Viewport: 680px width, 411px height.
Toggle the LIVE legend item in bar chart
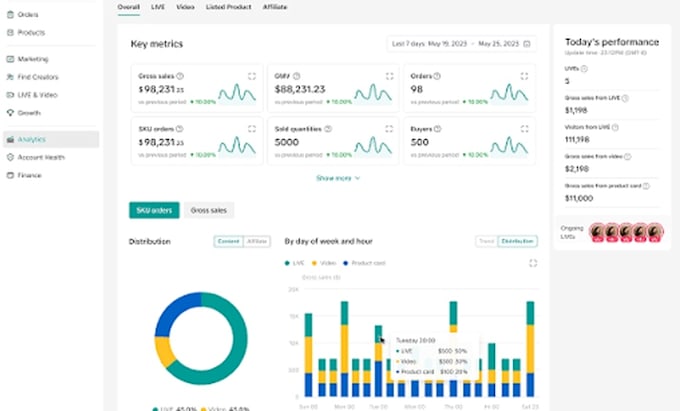[x=294, y=263]
